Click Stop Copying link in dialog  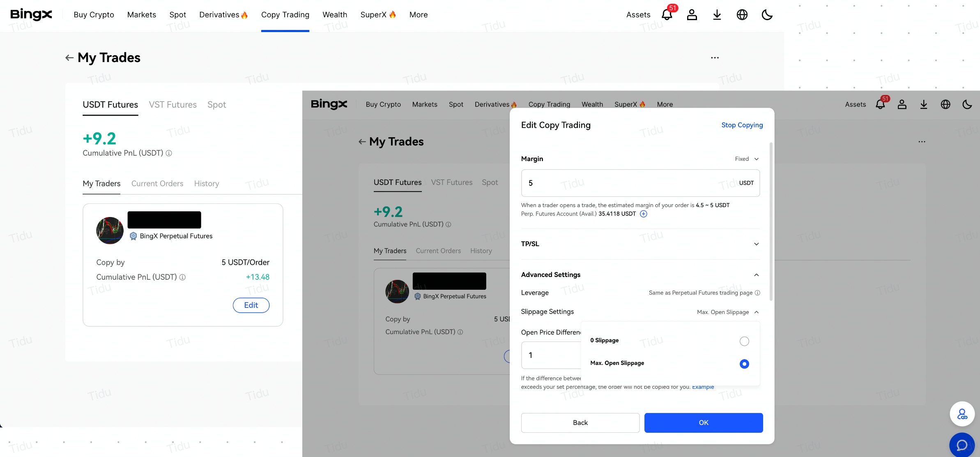click(x=742, y=125)
